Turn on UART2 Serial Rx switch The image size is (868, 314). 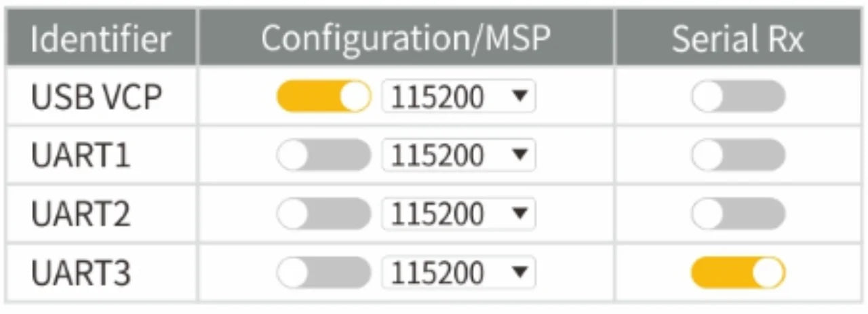(x=738, y=214)
